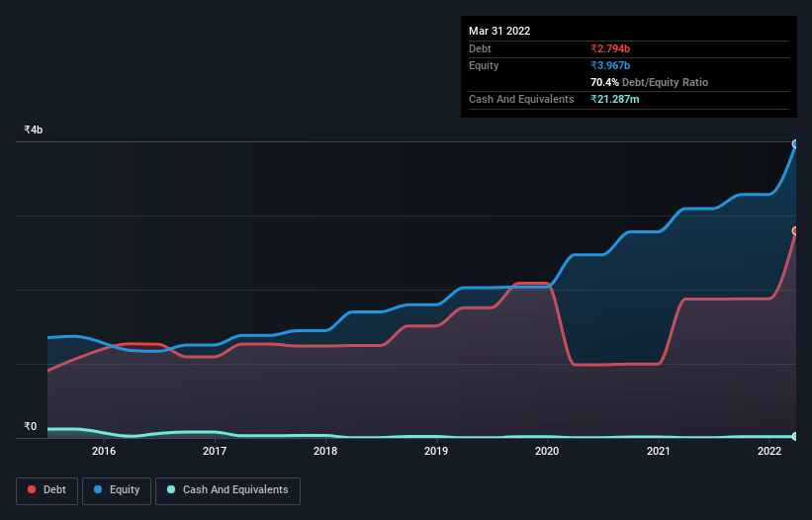
Task: Click the 2018 axis label
Action: [325, 451]
